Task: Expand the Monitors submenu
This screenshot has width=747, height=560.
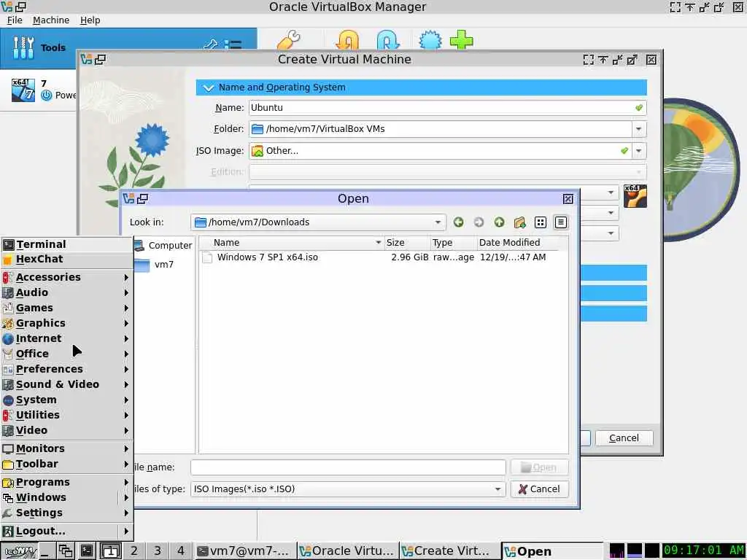Action: point(66,448)
